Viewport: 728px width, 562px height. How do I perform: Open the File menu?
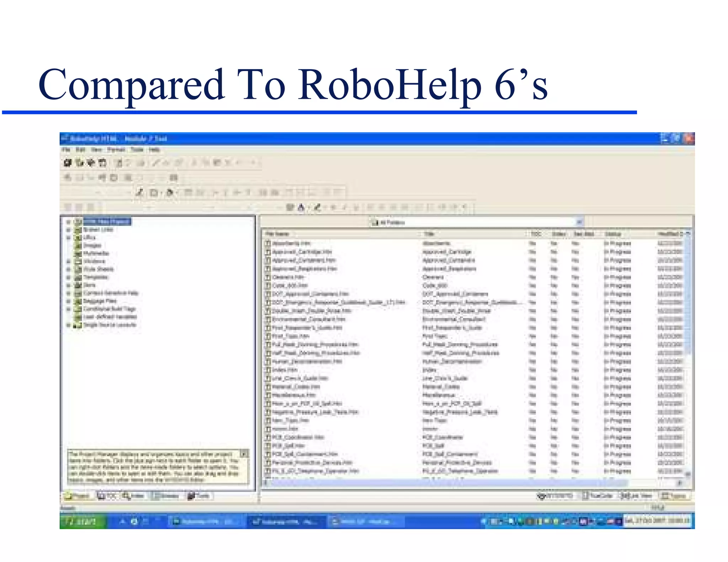66,150
